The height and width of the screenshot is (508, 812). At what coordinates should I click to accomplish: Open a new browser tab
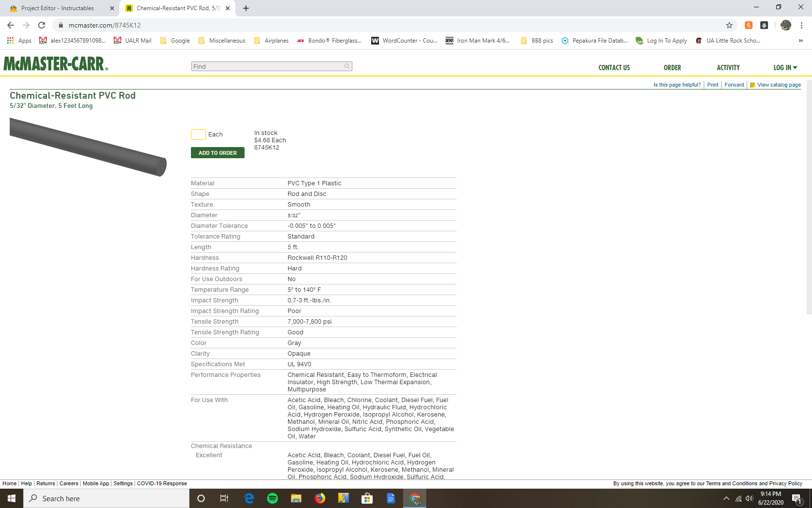click(246, 8)
